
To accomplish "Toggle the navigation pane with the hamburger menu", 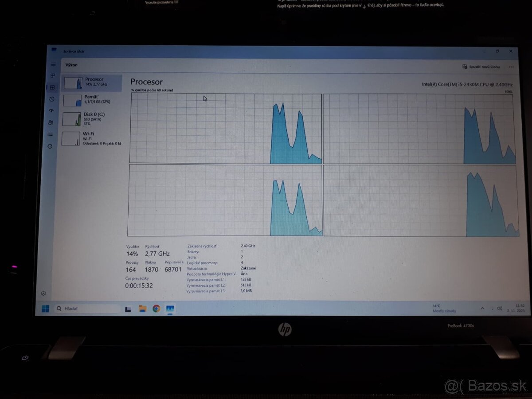I will 53,64.
